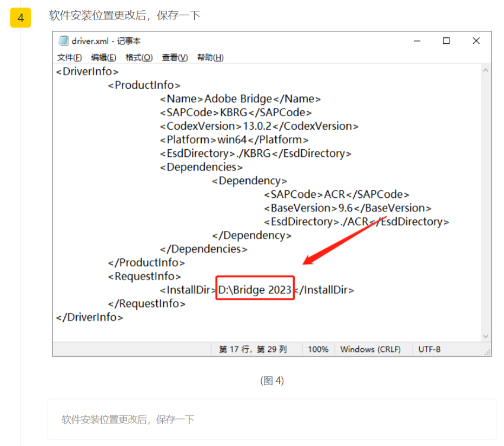Click the scrollbar down arrow

tap(486, 336)
